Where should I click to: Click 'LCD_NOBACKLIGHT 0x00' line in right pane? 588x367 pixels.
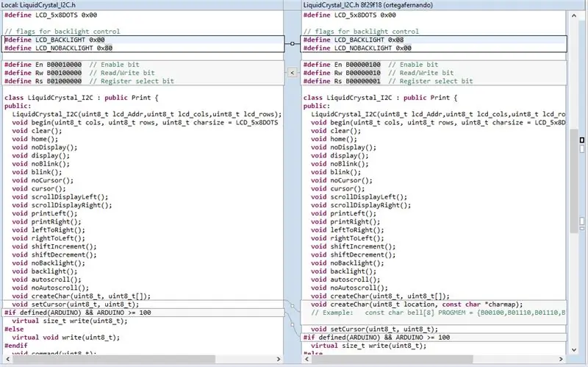pos(357,48)
